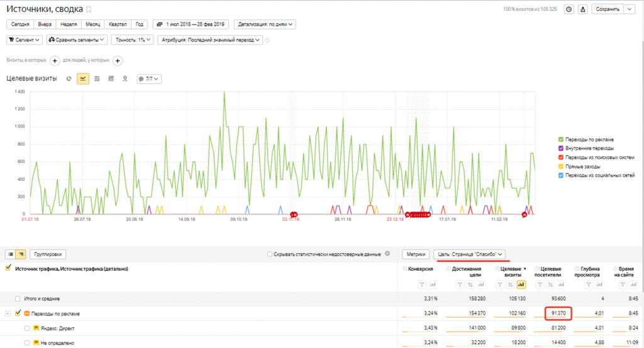Click the attribution info icon
The image size is (644, 348).
coord(267,40)
